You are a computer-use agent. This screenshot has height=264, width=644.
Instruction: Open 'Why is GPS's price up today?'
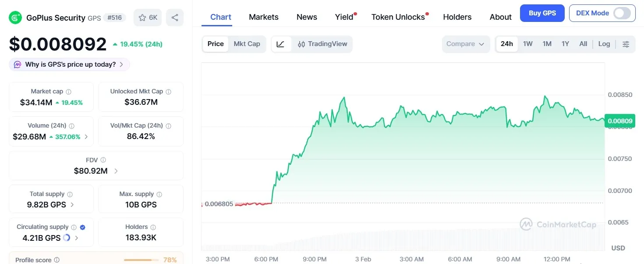(70, 64)
